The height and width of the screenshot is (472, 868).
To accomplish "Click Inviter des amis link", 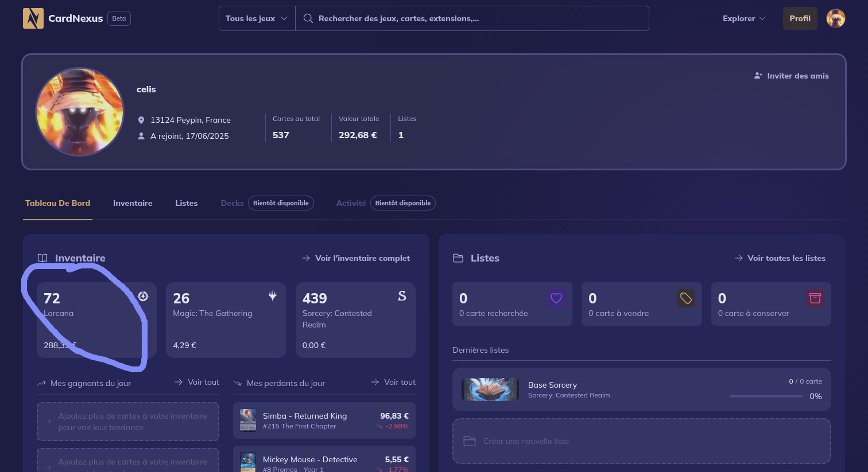I will coord(792,76).
